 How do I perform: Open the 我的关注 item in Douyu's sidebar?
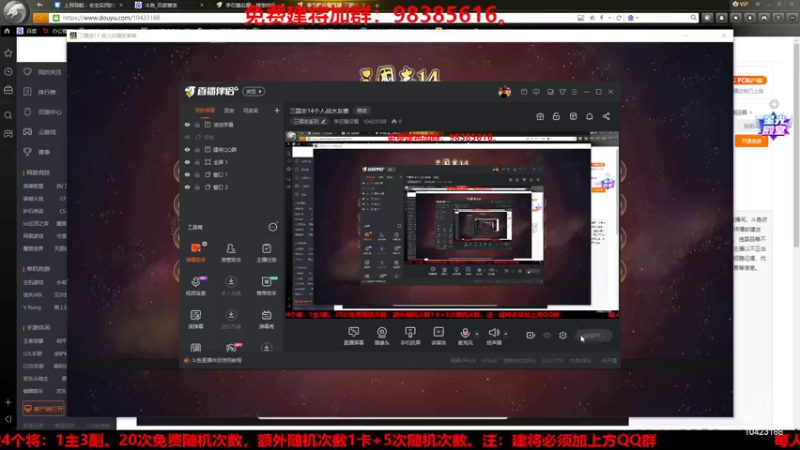click(42, 72)
